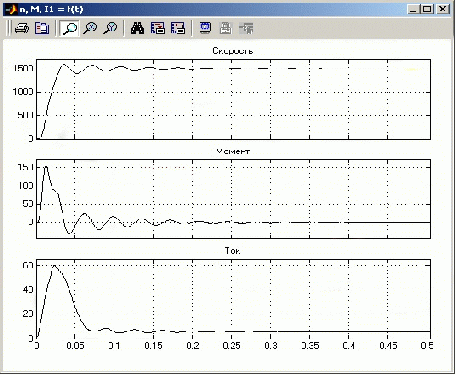Click Save current axes settings icon
This screenshot has width=456, height=375.
[158, 28]
